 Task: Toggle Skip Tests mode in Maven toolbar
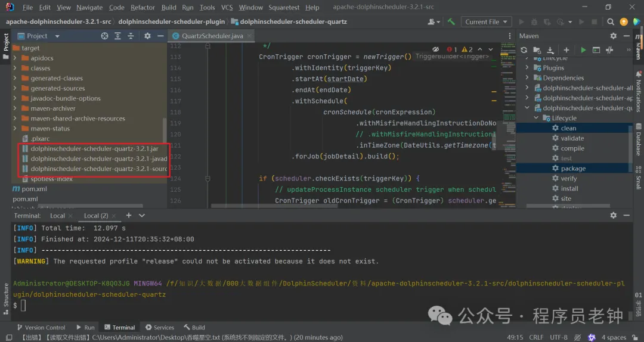(609, 50)
